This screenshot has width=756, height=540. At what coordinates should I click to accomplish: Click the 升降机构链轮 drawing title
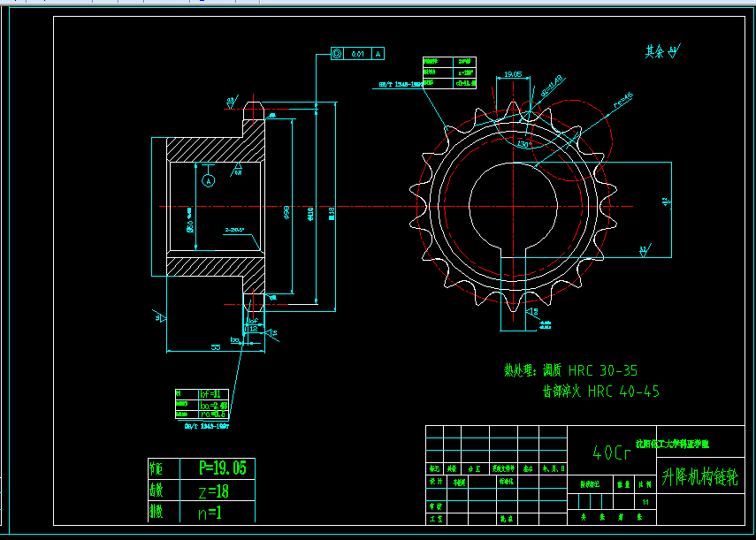tap(700, 477)
